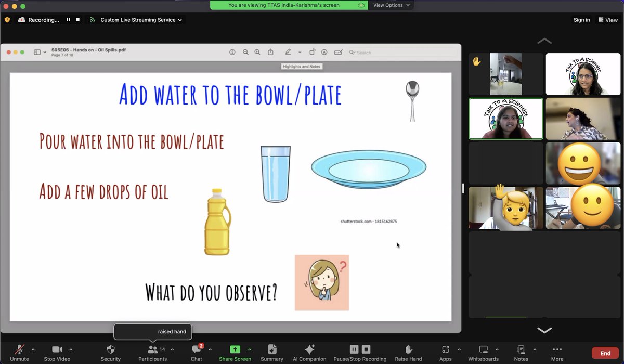This screenshot has width=624, height=364.
Task: Expand the Participants options caret
Action: pyautogui.click(x=172, y=349)
